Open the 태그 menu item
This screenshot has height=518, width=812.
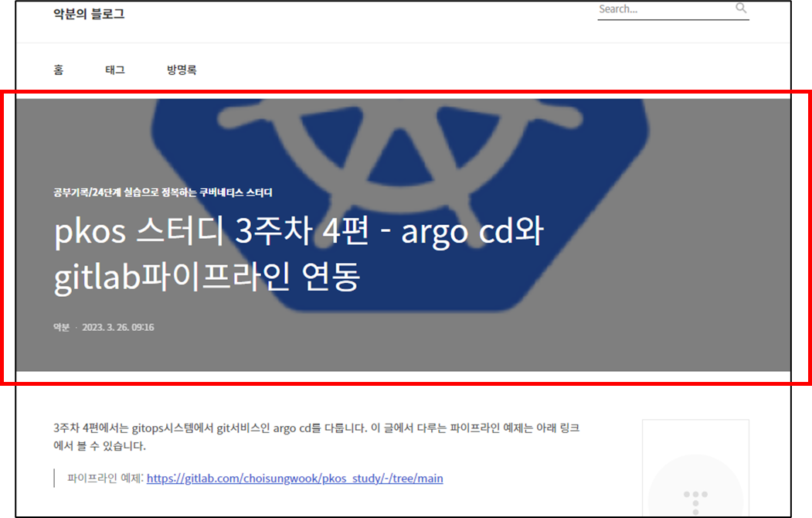tap(115, 70)
